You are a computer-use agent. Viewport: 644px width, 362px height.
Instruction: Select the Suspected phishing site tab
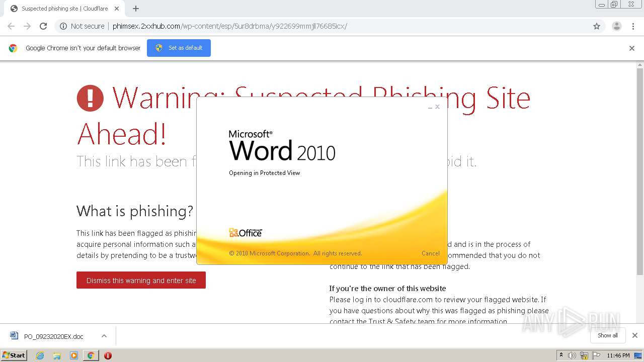64,9
